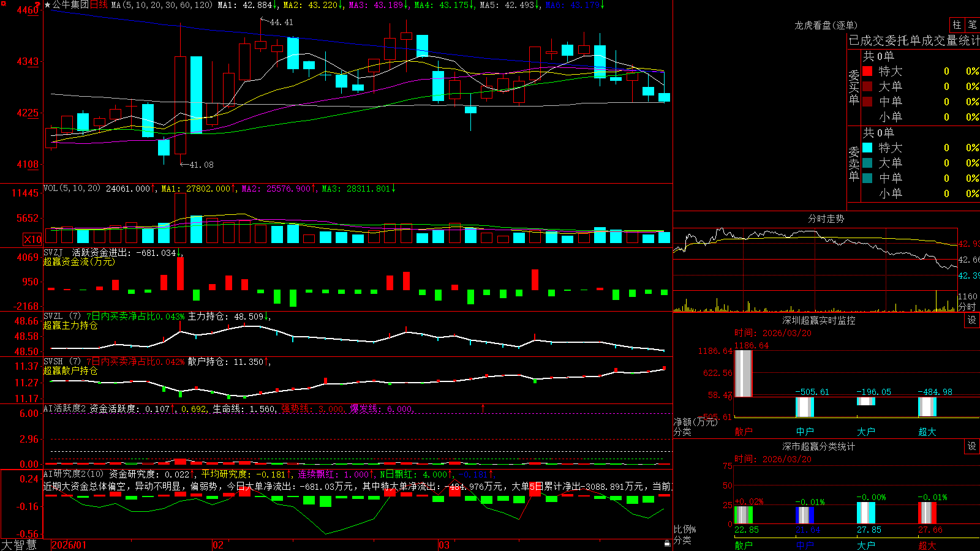Click the lock icon on the date axis

click(668, 544)
